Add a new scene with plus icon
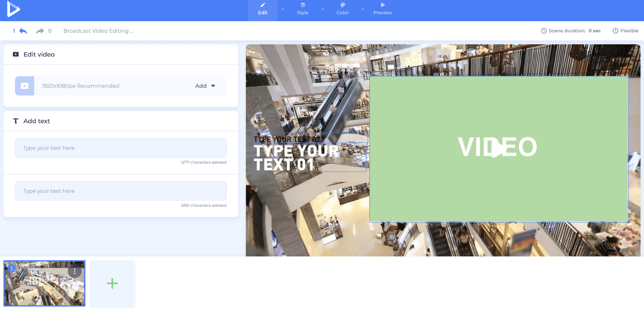644x312 pixels. (x=112, y=284)
